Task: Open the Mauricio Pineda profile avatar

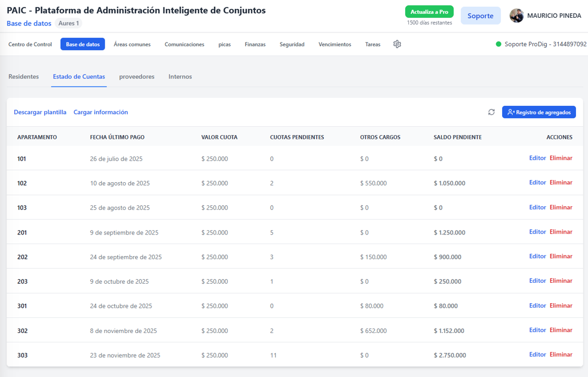Action: click(x=517, y=16)
